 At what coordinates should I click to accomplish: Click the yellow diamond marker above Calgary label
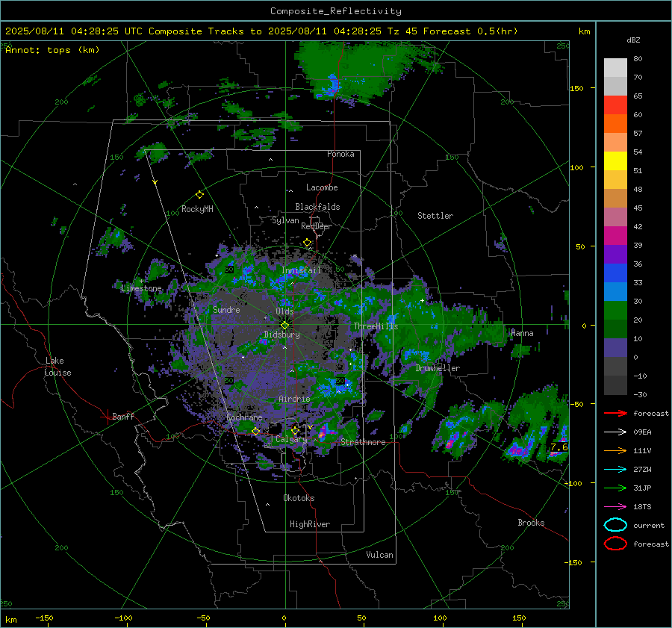[x=295, y=430]
